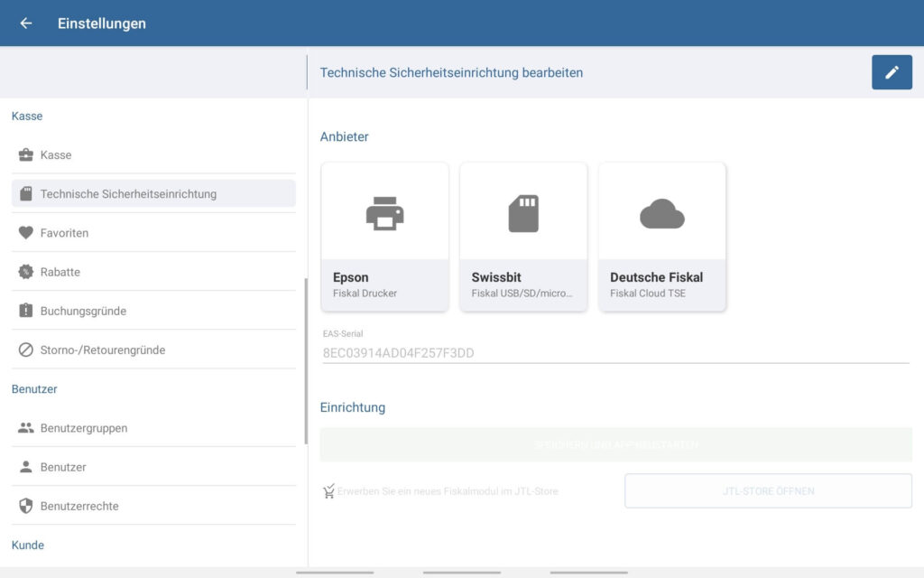Click the Storno-/Retourengründe prohibited icon
This screenshot has height=578, width=924.
click(x=26, y=350)
